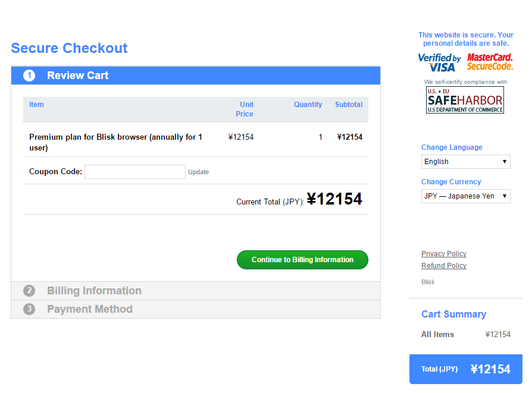Click the Verified by VISA logo
Screen dimensions: 532x393
tap(439, 62)
